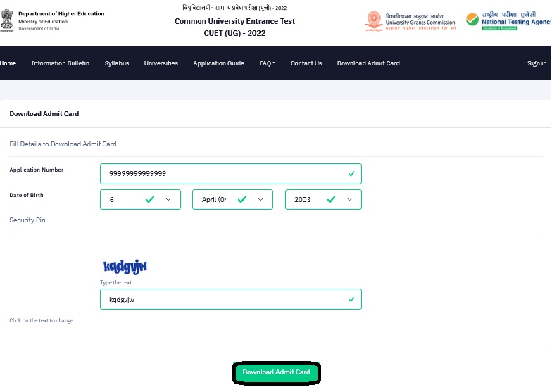The image size is (552, 392).
Task: Click the 'Common University Entrance Test' title
Action: click(234, 21)
